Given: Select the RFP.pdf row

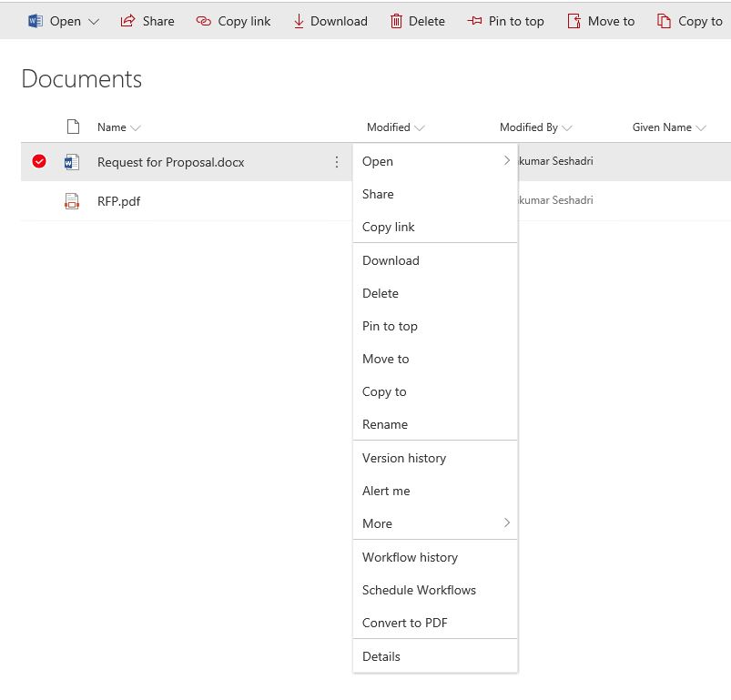Looking at the screenshot, I should point(38,200).
